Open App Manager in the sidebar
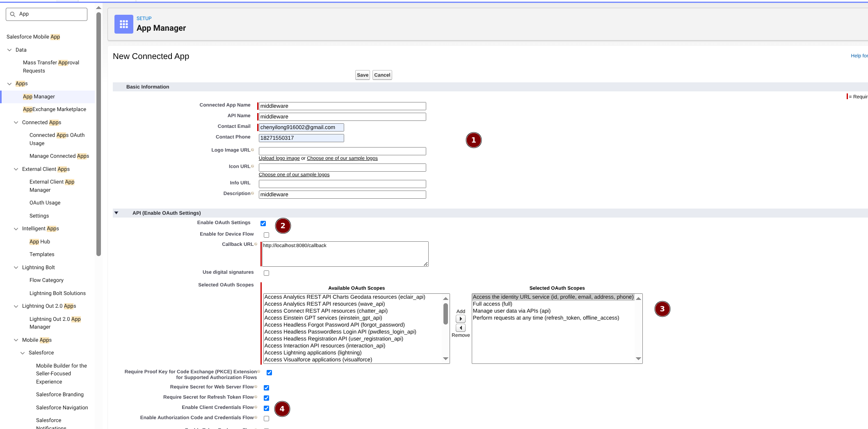Viewport: 868px width, 429px height. point(39,97)
